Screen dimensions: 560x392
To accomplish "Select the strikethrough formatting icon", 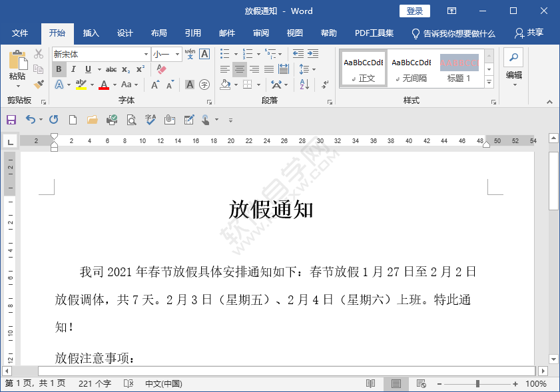I will (111, 69).
